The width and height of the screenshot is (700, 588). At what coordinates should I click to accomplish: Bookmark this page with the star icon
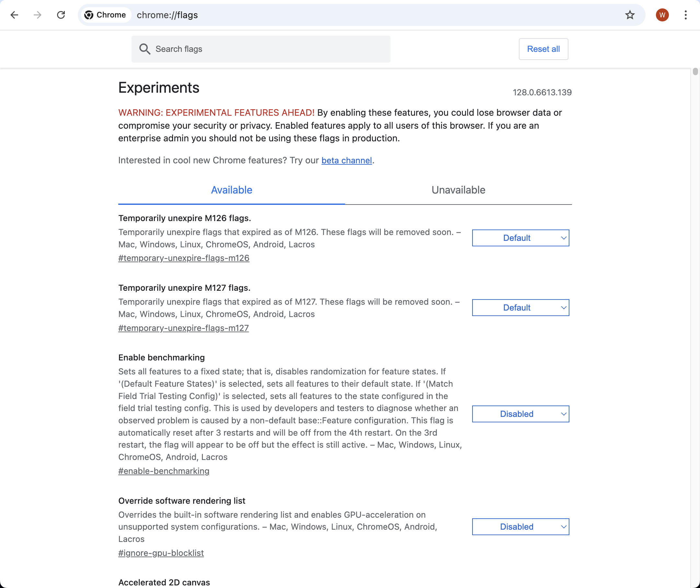tap(630, 15)
